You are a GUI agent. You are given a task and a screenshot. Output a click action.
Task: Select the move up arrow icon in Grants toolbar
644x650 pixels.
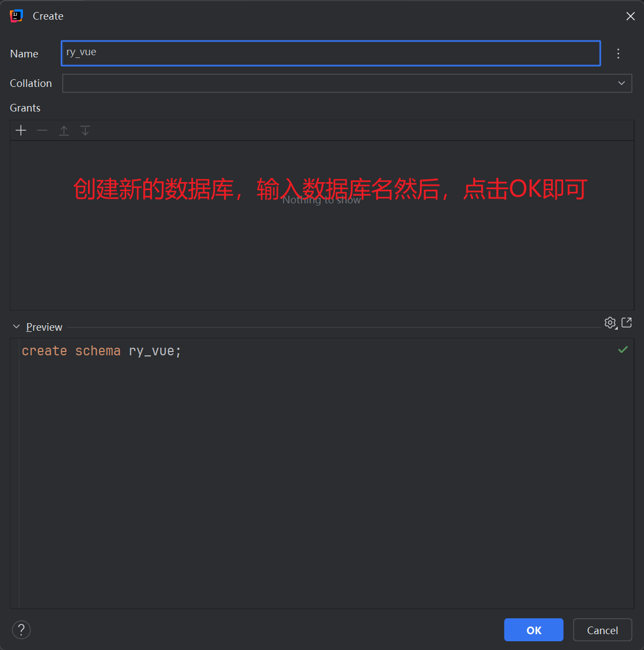pyautogui.click(x=64, y=130)
